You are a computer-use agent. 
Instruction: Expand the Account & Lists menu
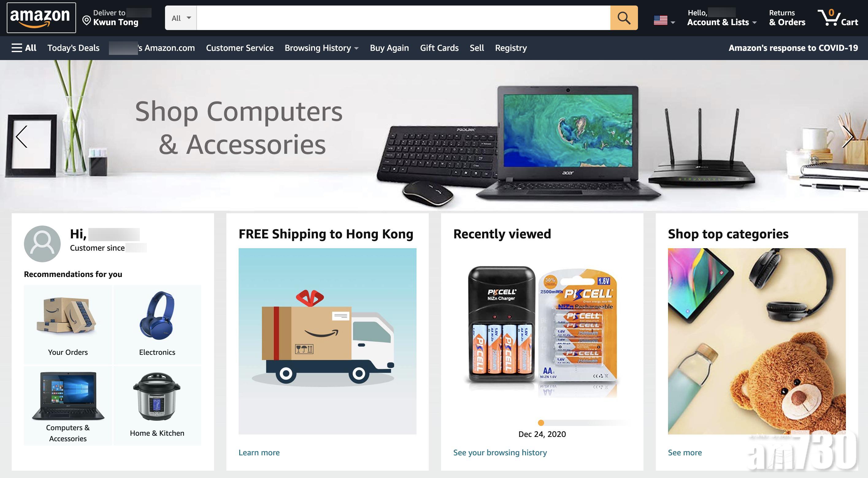click(x=721, y=18)
